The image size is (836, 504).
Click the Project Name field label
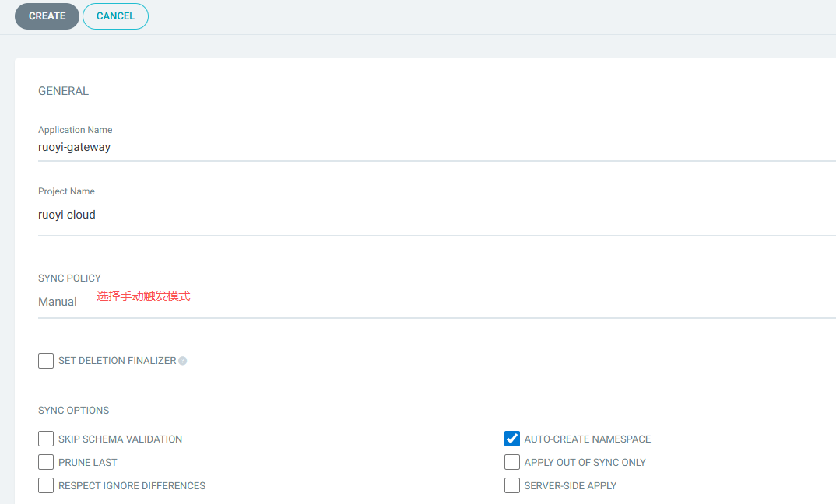(66, 191)
